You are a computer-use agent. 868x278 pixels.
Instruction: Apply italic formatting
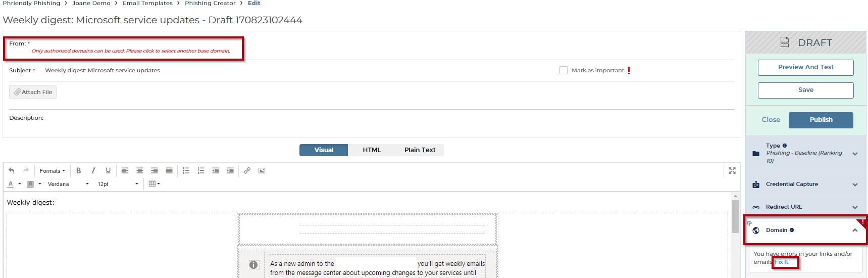click(93, 171)
